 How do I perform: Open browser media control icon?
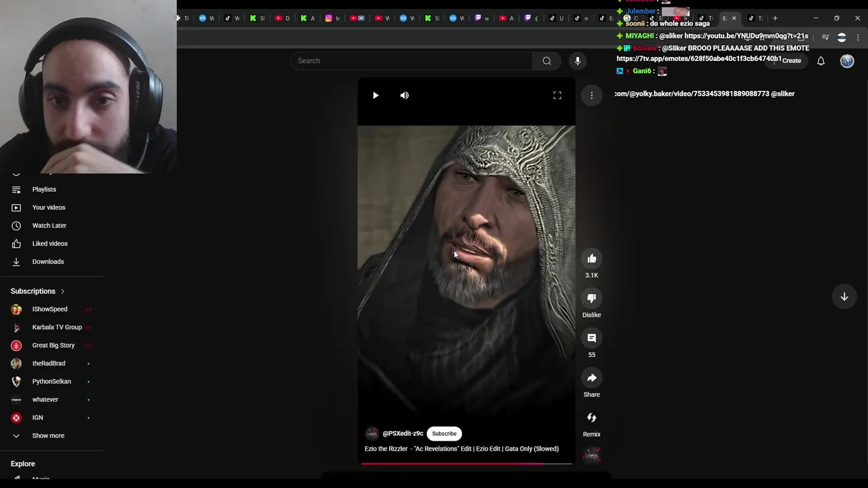[825, 37]
